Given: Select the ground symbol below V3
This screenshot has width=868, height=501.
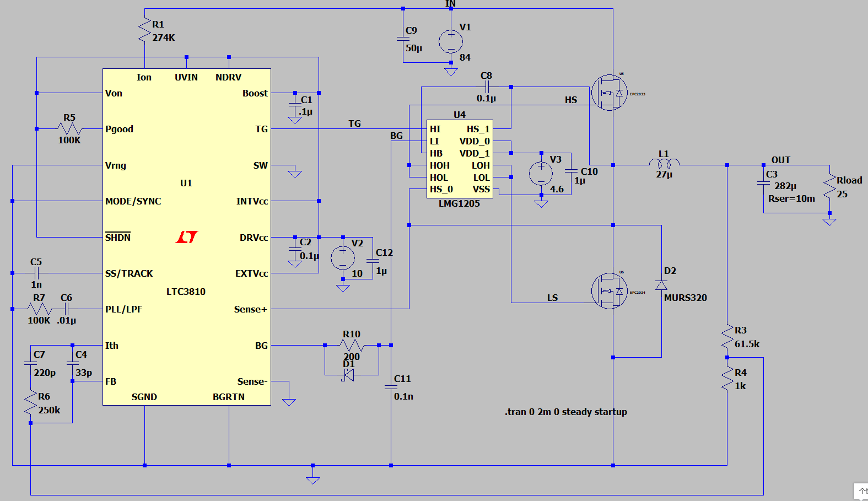Looking at the screenshot, I should [x=541, y=203].
